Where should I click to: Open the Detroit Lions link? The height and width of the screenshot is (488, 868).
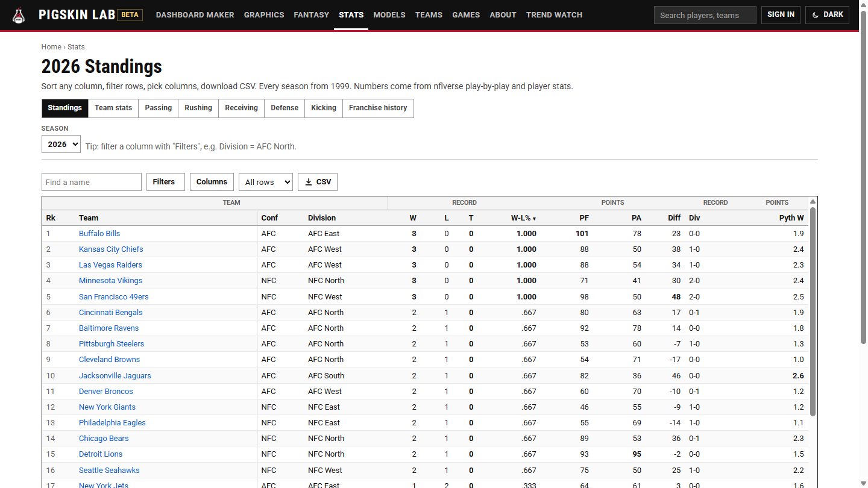[101, 454]
